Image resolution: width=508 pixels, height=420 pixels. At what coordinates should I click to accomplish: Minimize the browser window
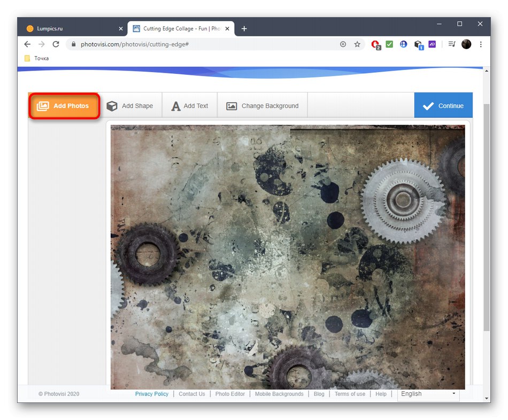[x=439, y=24]
